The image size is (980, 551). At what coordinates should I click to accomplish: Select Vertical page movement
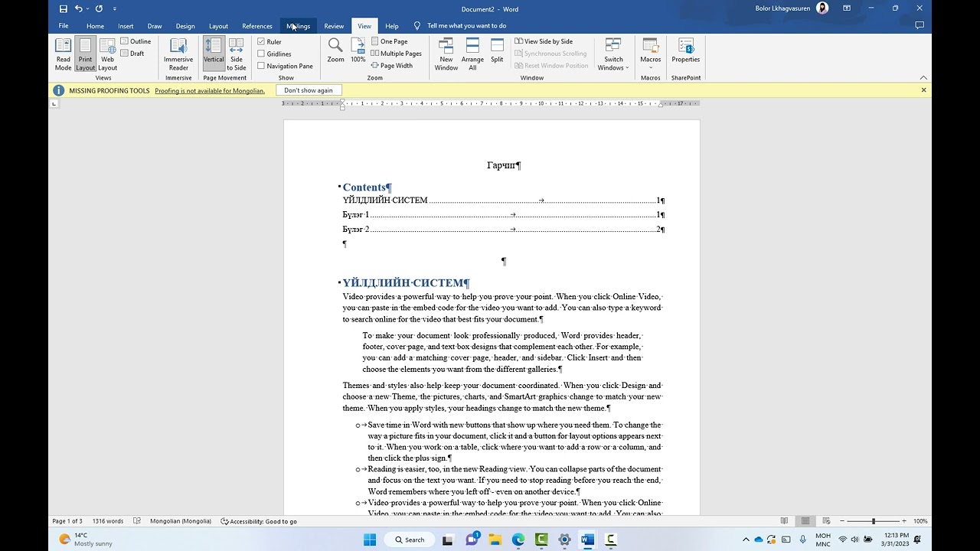coord(214,54)
